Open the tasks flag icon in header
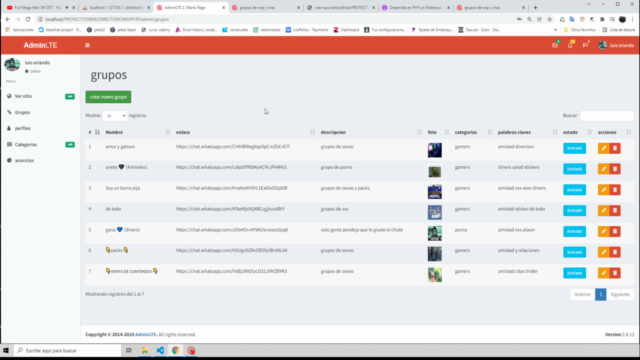This screenshot has height=360, width=640. pos(586,45)
